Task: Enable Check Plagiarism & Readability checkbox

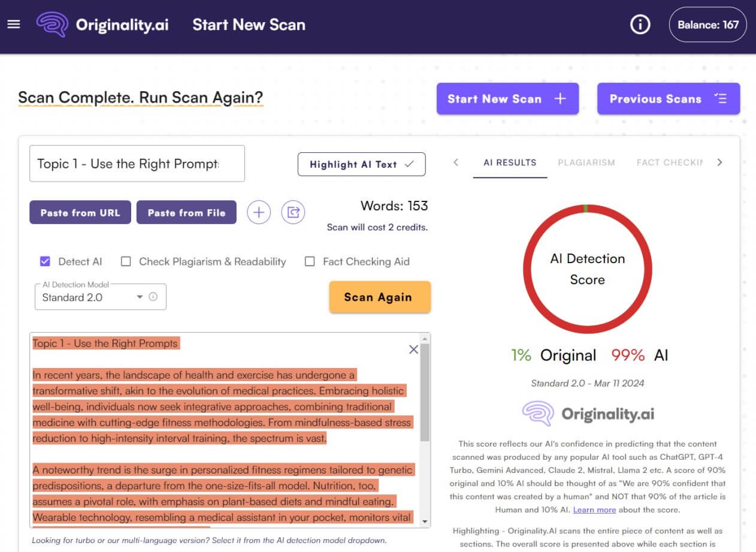Action: (126, 261)
